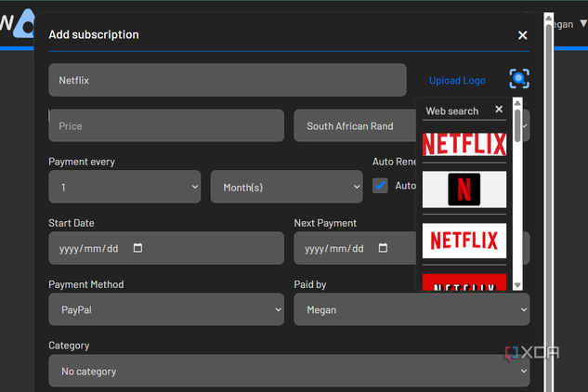Toggle the Auto Renew checkbox
The height and width of the screenshot is (392, 588).
(x=380, y=186)
